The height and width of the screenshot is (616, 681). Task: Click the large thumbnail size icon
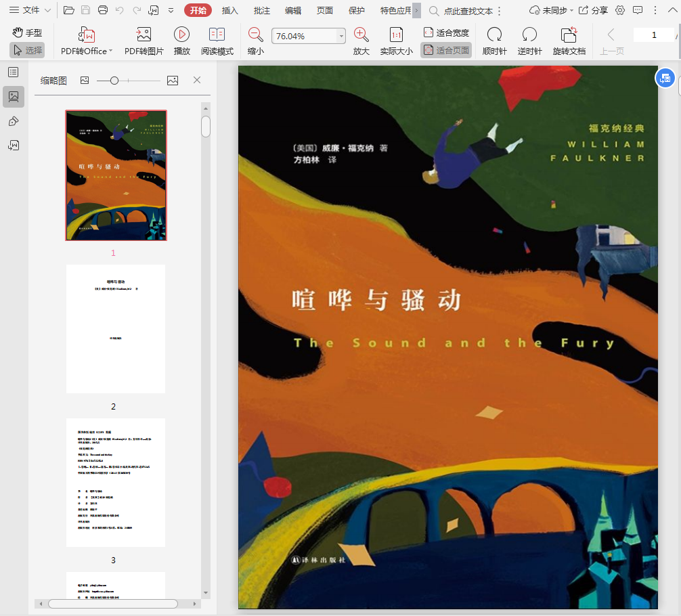173,81
